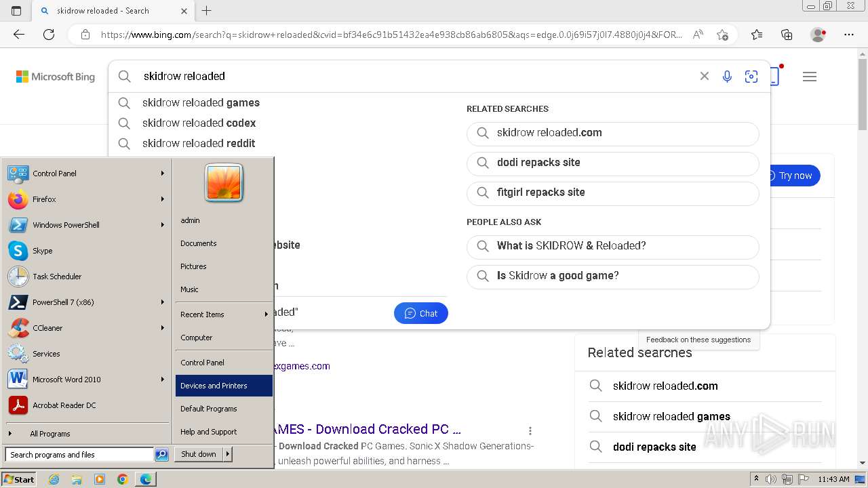This screenshot has width=868, height=488.
Task: Expand the Control Panel submenu arrow
Action: [163, 174]
